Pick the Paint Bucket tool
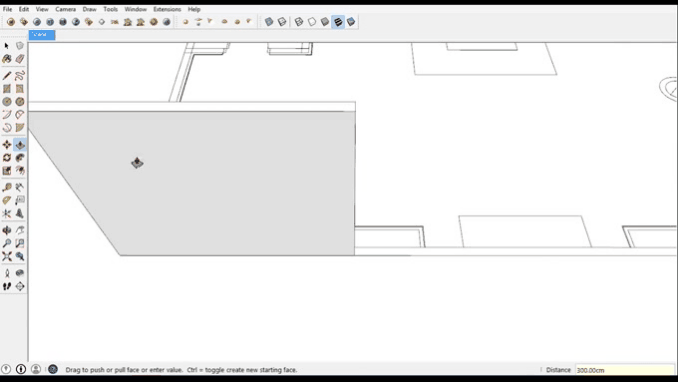 [x=6, y=59]
